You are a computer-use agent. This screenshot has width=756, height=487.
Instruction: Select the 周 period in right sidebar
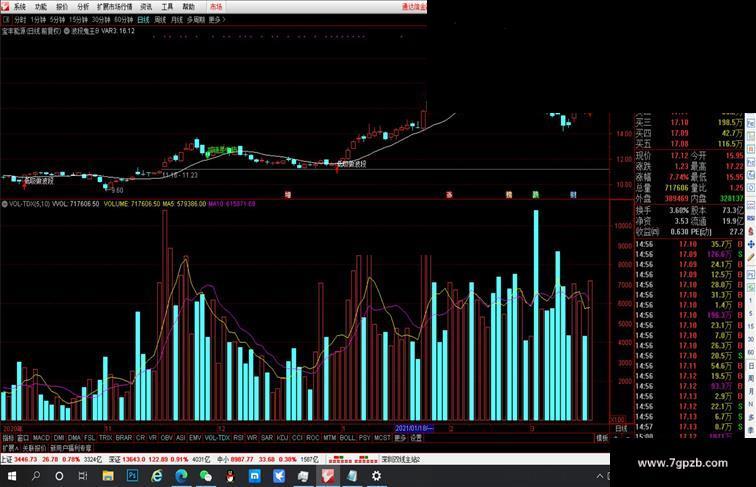click(751, 379)
